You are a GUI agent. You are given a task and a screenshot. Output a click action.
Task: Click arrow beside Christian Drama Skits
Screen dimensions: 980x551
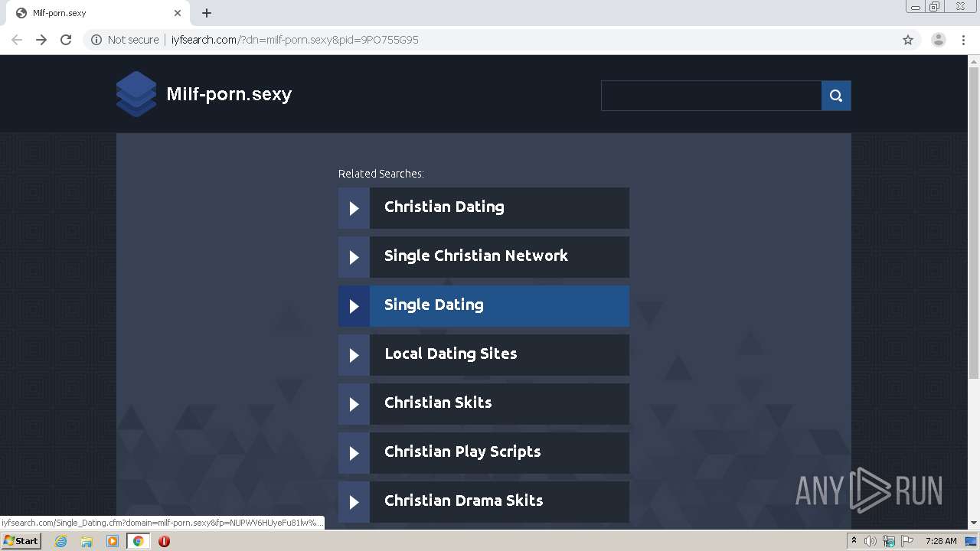click(354, 502)
